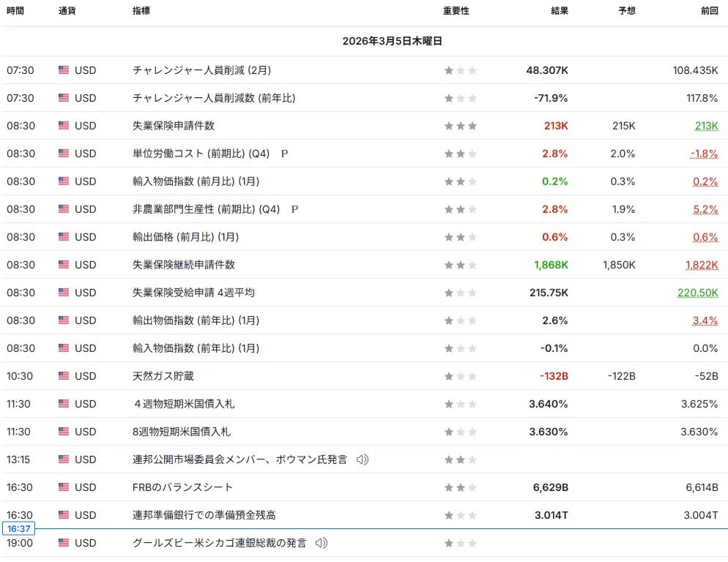The width and height of the screenshot is (728, 562).
Task: Click US flag in チャレンジャー人員削減 (2月) row
Action: 64,70
